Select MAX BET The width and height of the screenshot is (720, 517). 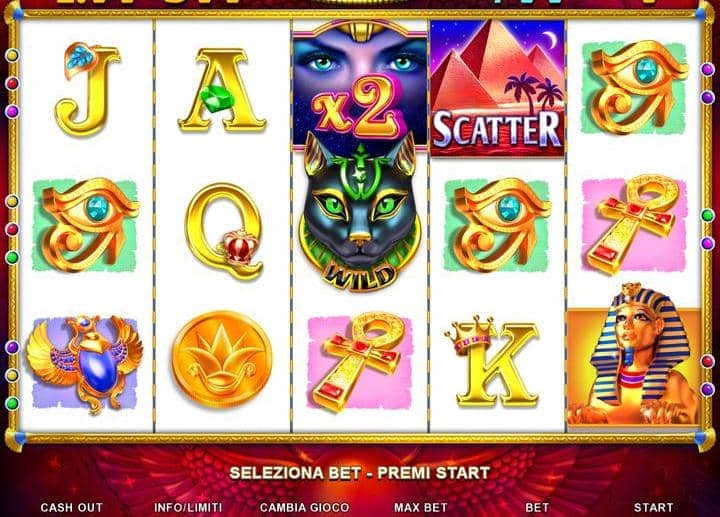[x=421, y=507]
